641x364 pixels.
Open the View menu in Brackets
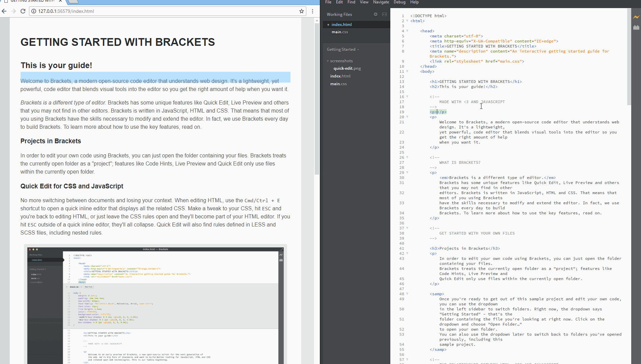[364, 2]
